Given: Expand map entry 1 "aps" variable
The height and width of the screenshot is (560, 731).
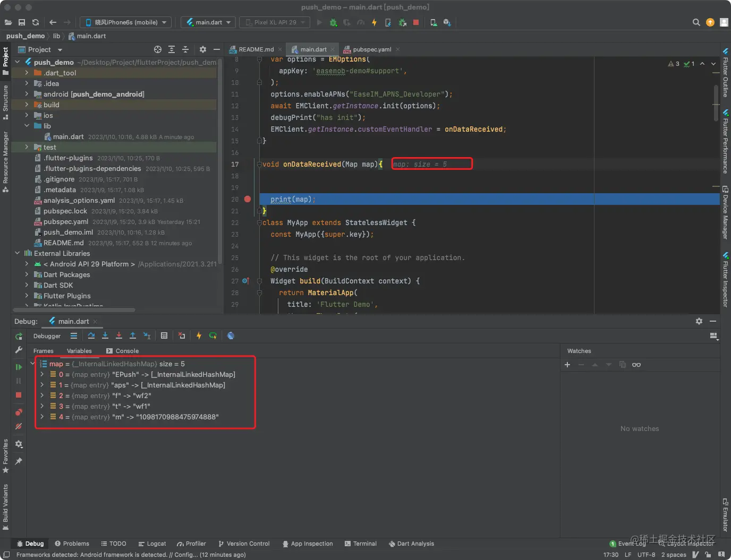Looking at the screenshot, I should pos(42,385).
